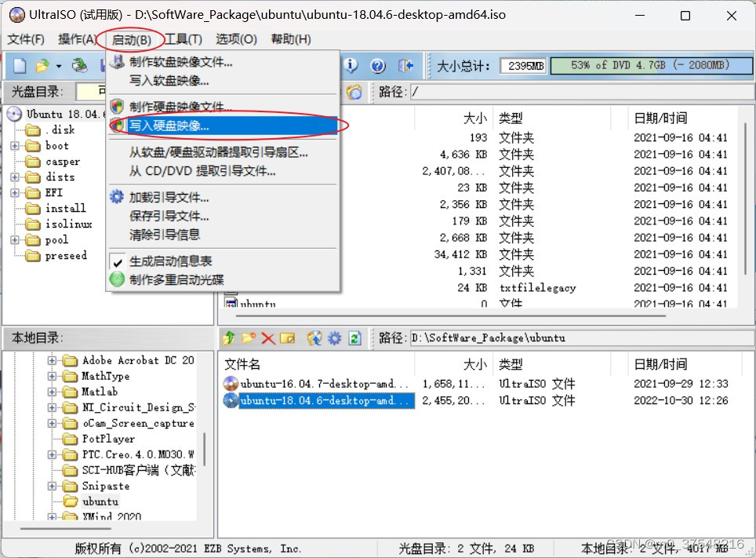The image size is (756, 558).
Task: Expand the EFI folder tree node
Action: [15, 193]
